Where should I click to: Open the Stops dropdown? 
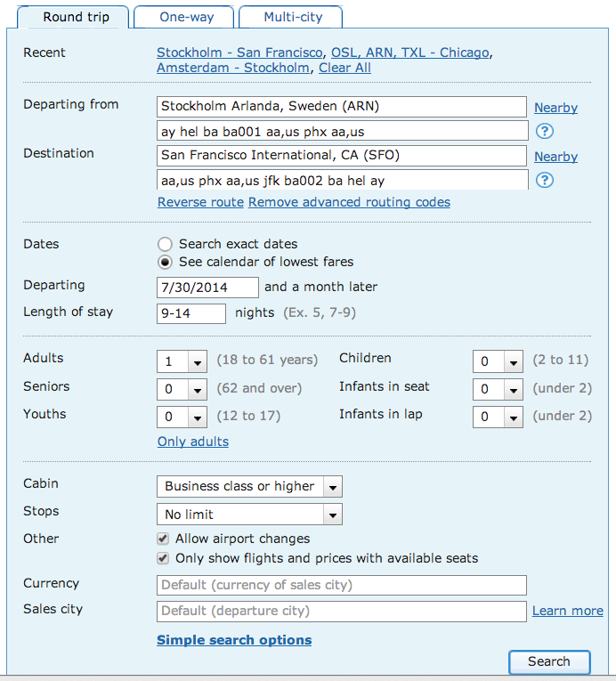(x=249, y=515)
